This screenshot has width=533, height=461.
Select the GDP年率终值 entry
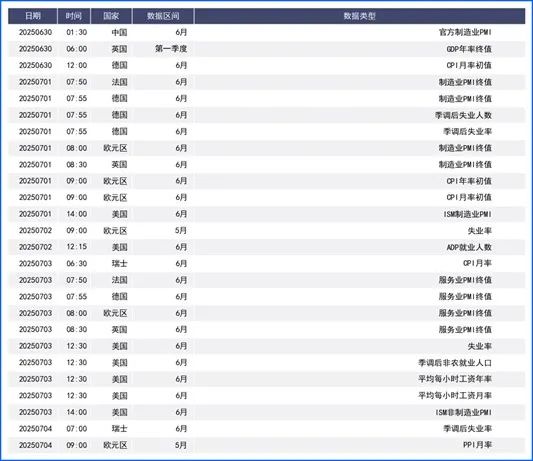click(469, 49)
